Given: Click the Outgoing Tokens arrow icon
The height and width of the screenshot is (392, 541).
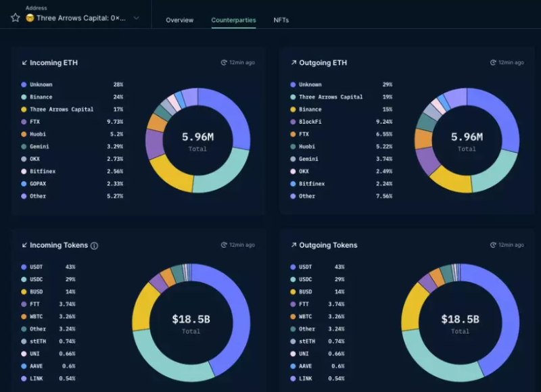Looking at the screenshot, I should 293,245.
